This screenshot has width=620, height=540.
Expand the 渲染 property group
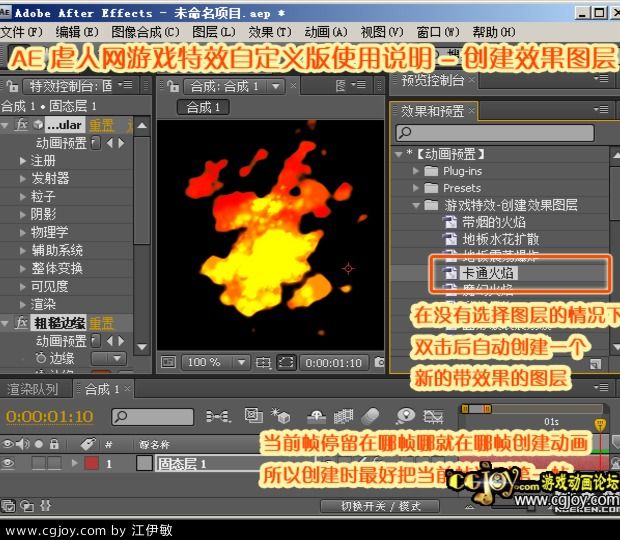coord(23,304)
